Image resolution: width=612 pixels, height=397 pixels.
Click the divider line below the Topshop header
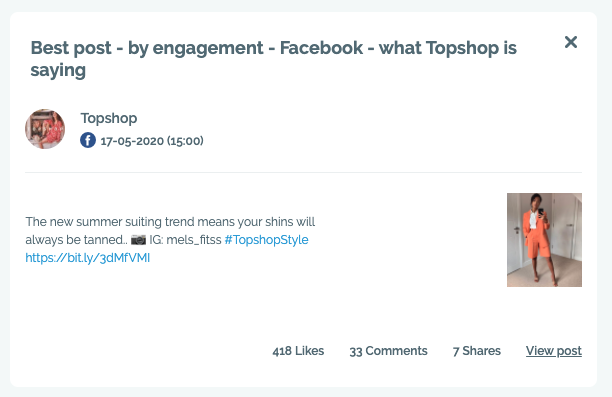coord(303,172)
